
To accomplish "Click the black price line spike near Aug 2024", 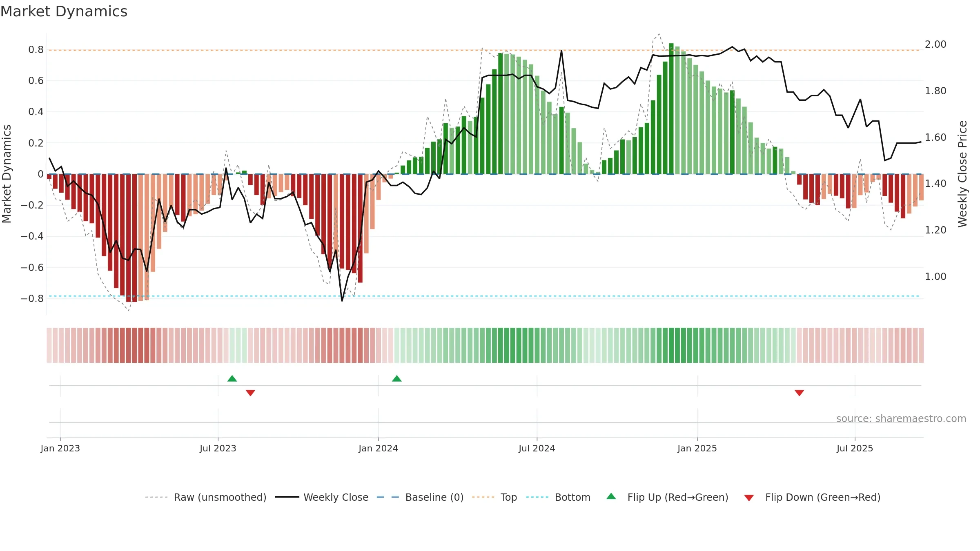I will click(x=561, y=51).
